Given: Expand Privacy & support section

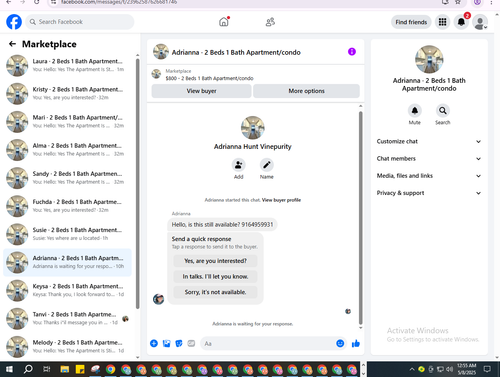Looking at the screenshot, I should click(x=429, y=193).
